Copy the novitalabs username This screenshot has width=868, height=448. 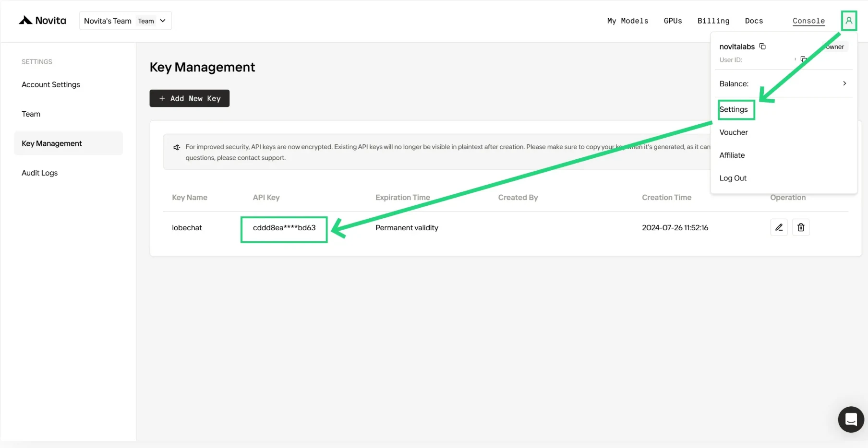(762, 47)
